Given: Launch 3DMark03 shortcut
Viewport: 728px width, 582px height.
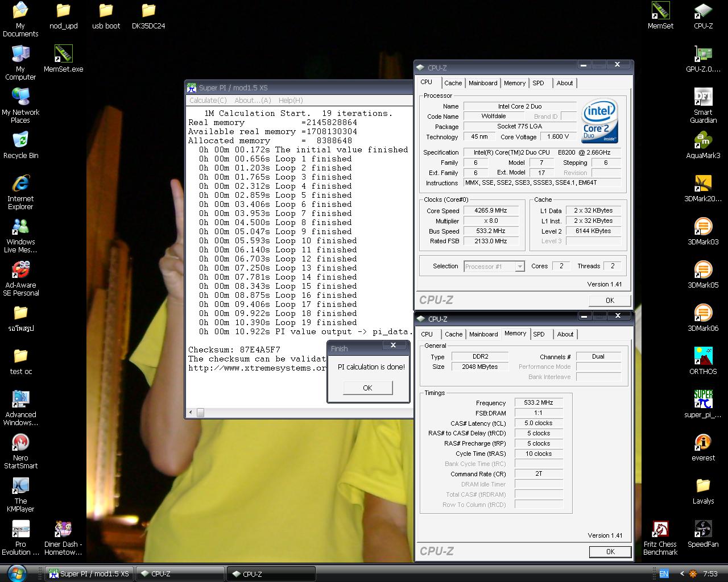Looking at the screenshot, I should 703,231.
